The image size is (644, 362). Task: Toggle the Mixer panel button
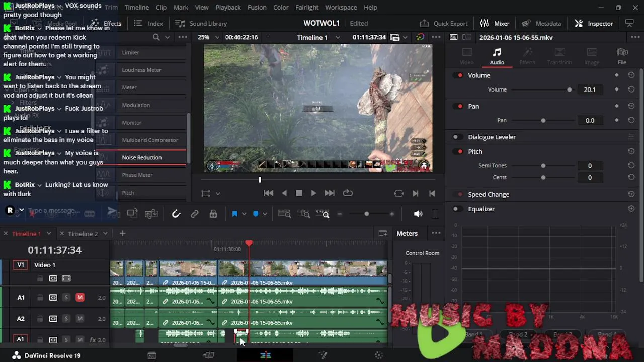point(495,24)
